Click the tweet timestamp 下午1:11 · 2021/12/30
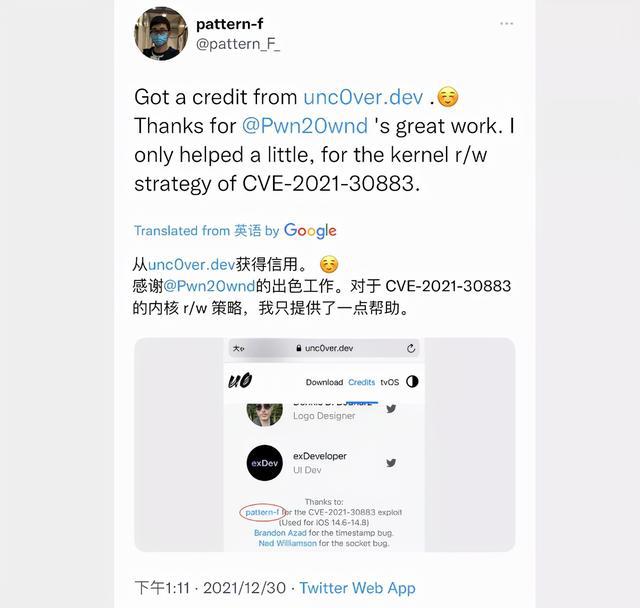Screen dimensions: 640x608 tap(210, 588)
